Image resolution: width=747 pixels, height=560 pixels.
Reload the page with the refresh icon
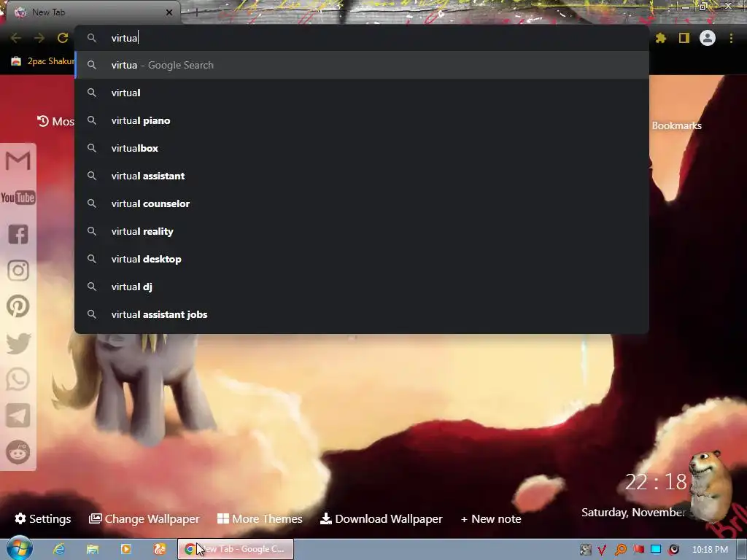click(x=63, y=38)
